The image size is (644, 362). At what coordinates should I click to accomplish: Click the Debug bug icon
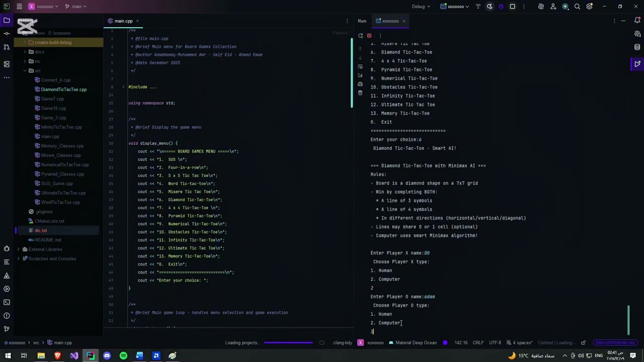[x=501, y=7]
